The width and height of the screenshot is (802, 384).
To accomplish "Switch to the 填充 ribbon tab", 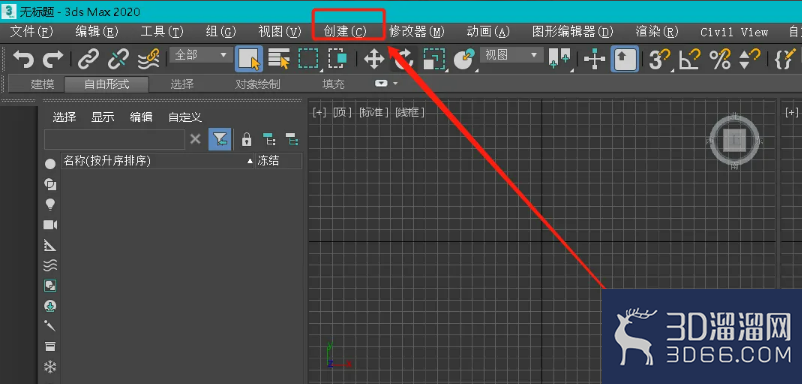I will [333, 84].
